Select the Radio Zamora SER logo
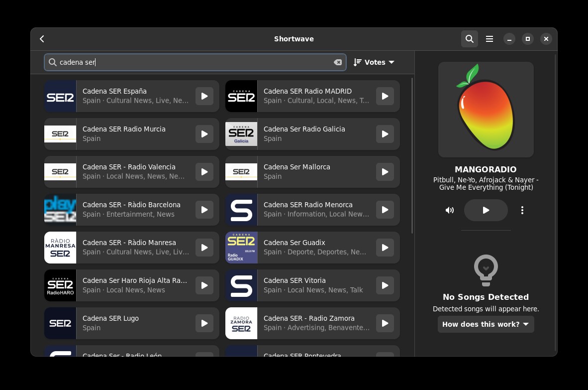Image resolution: width=588 pixels, height=390 pixels. (x=241, y=324)
